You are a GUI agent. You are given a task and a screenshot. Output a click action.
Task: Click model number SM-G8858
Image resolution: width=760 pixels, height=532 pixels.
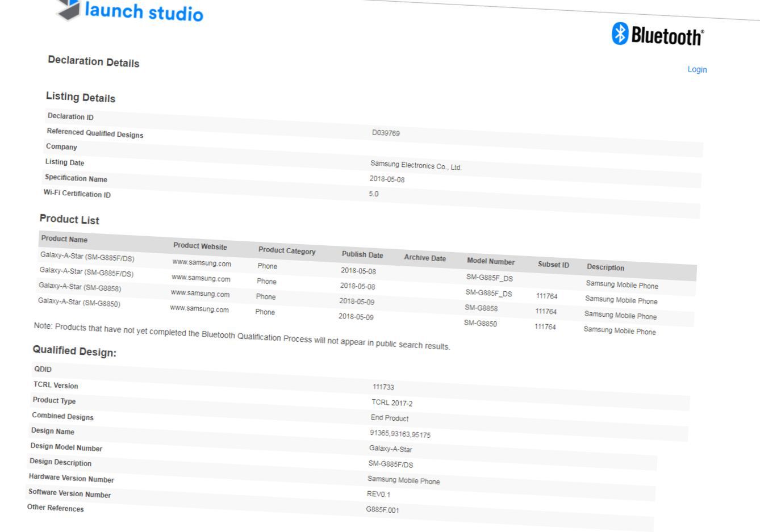(x=481, y=308)
